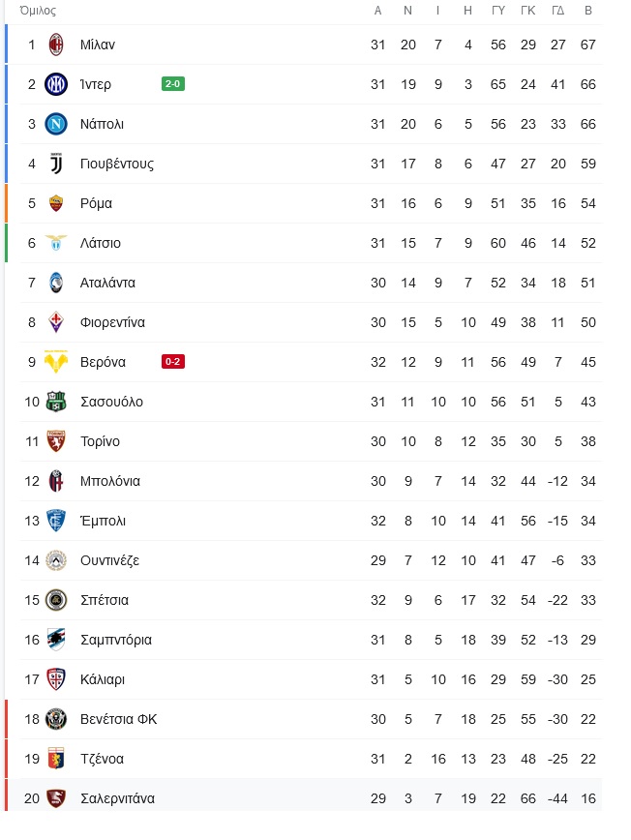Click the ΓΔ column header
The width and height of the screenshot is (631, 840).
tap(557, 11)
